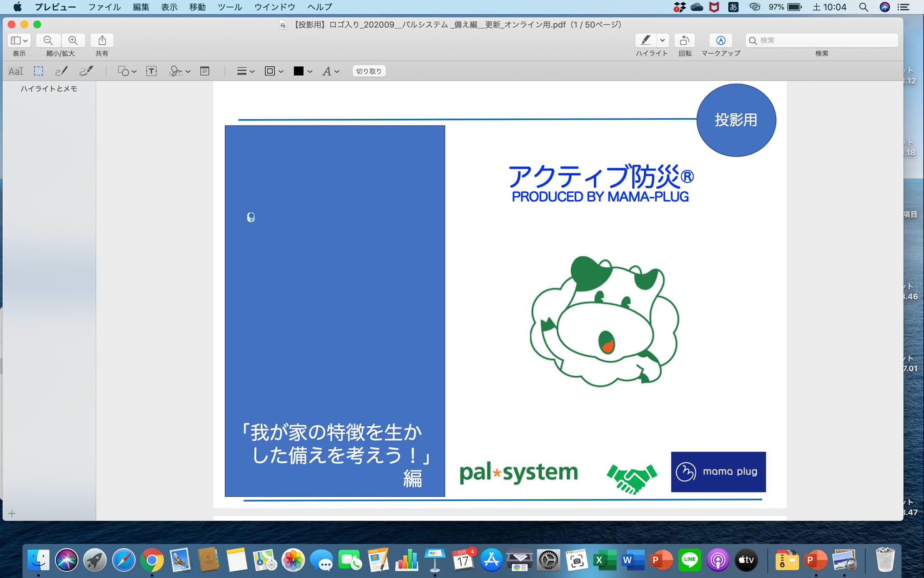Switch the あ input source in menu bar
The image size is (924, 578).
tap(734, 7)
